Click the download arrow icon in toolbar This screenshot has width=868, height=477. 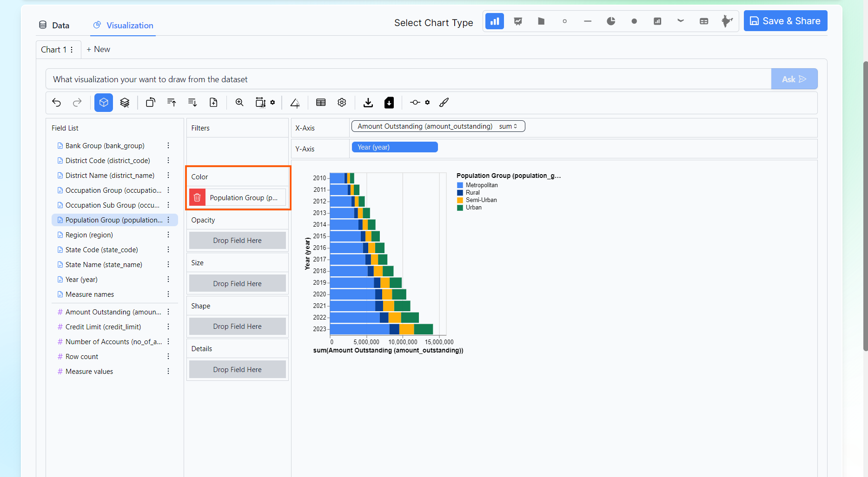[368, 103]
